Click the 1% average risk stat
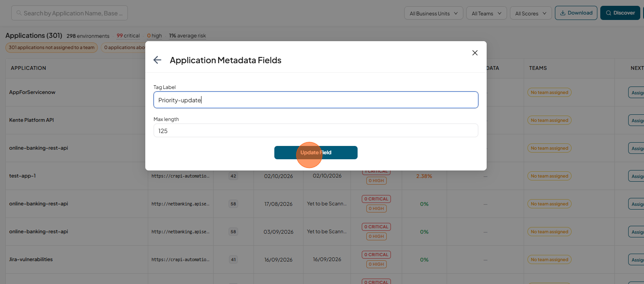The width and height of the screenshot is (644, 284). click(x=187, y=36)
